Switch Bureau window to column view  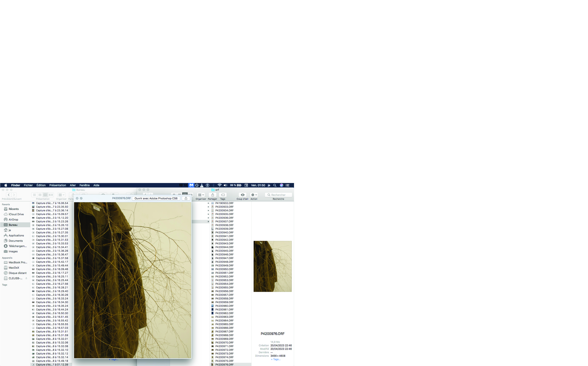(45, 195)
